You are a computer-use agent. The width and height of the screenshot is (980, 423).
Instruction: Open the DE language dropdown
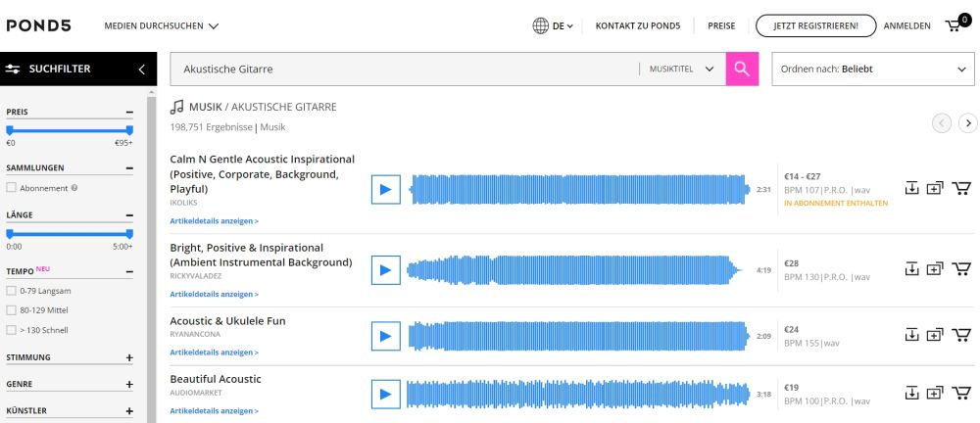click(x=563, y=26)
